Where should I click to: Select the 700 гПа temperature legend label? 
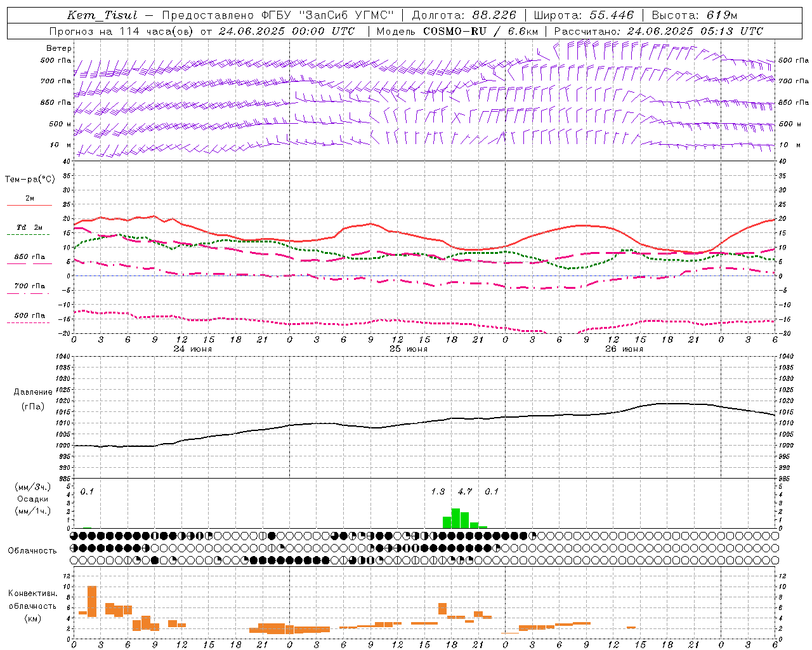[30, 286]
